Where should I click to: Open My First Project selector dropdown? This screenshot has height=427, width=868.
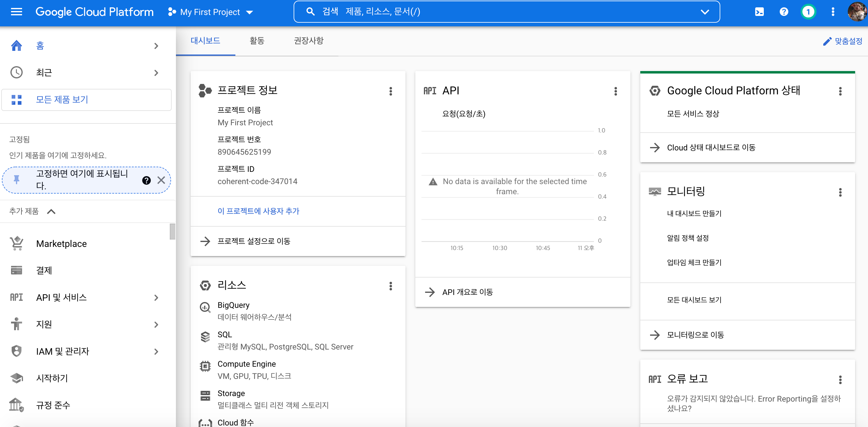coord(211,12)
